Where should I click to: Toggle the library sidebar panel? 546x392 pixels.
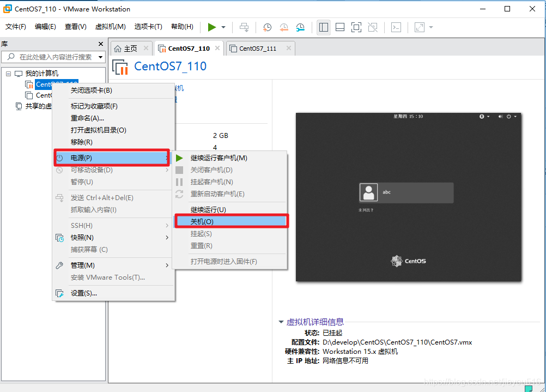(x=323, y=27)
